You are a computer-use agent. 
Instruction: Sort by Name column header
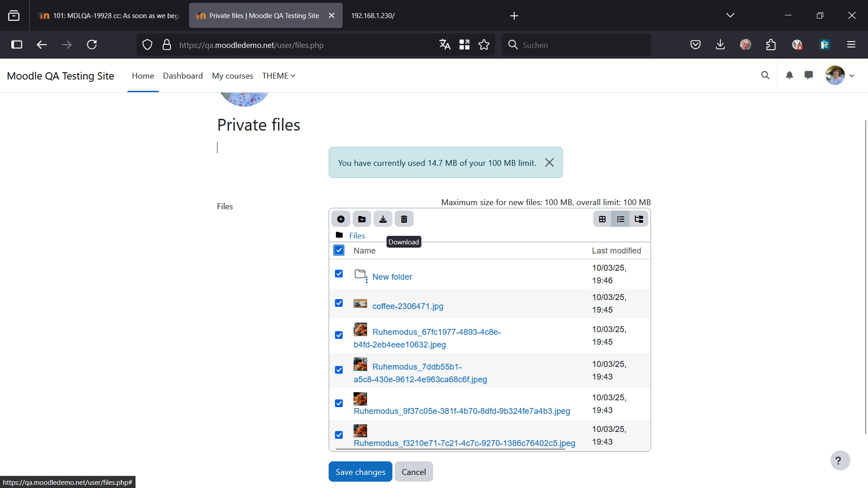[x=364, y=251]
